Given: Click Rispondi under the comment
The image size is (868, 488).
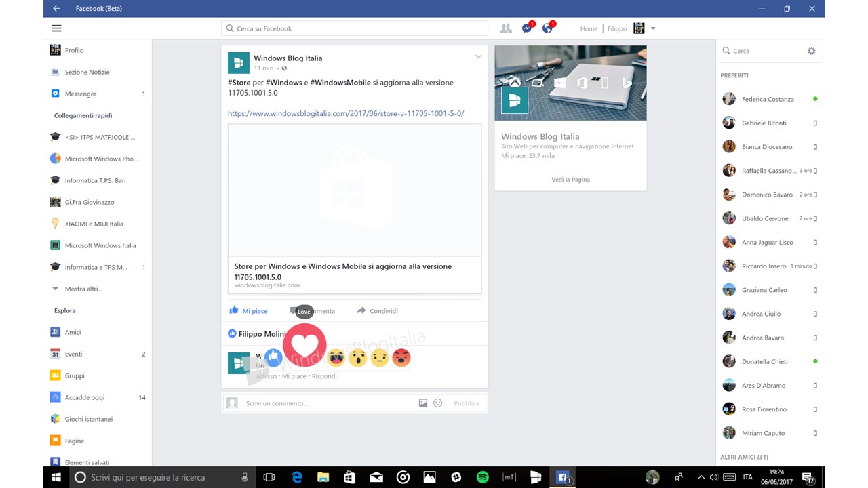Looking at the screenshot, I should coord(324,376).
